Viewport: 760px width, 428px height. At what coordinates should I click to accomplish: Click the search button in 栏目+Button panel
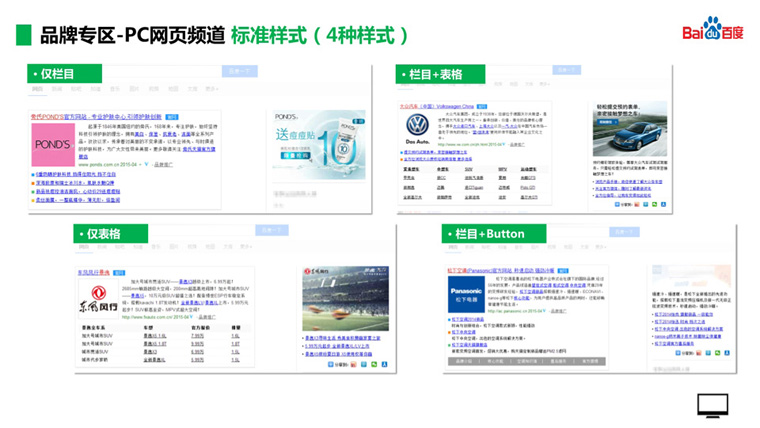point(624,232)
